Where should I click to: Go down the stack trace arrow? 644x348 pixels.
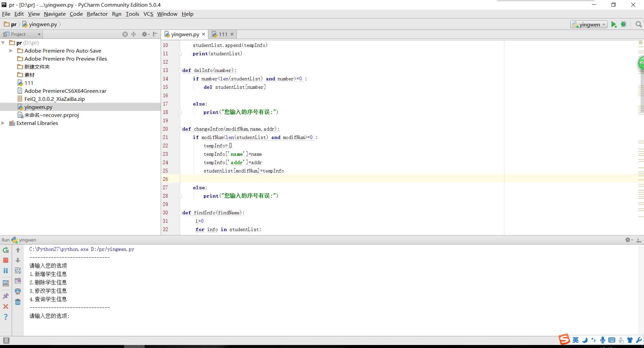pyautogui.click(x=18, y=260)
